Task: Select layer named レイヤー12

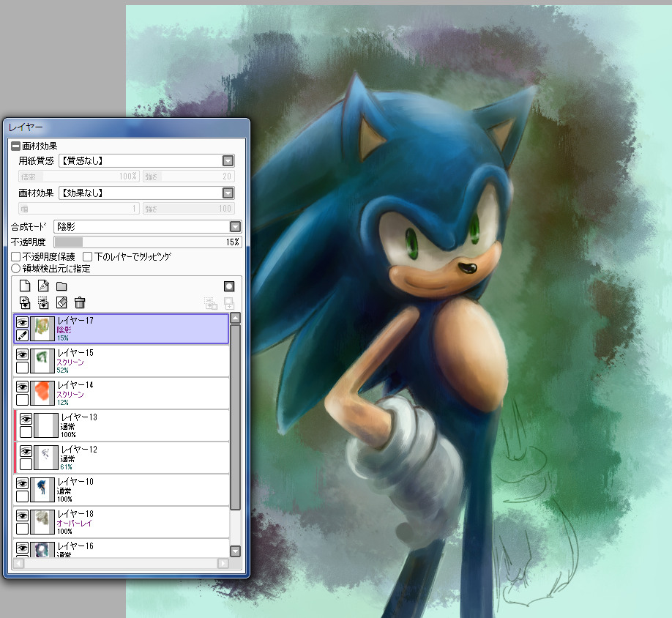Action: click(x=122, y=458)
